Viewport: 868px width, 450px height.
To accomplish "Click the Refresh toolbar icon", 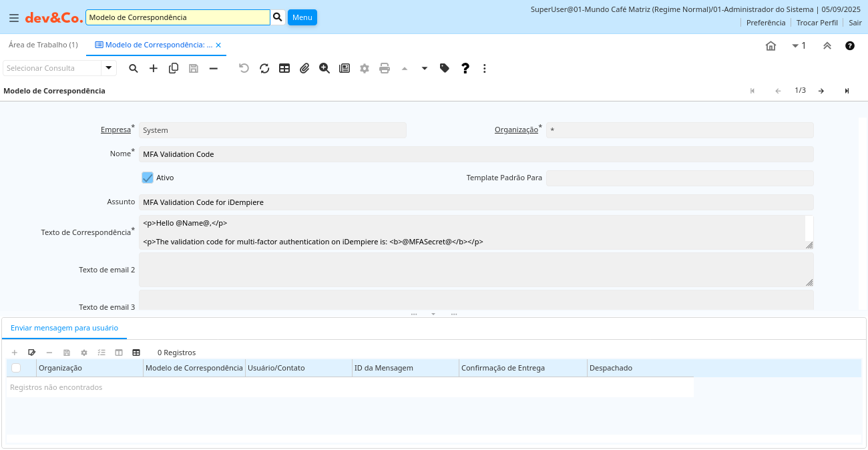I will pyautogui.click(x=264, y=68).
